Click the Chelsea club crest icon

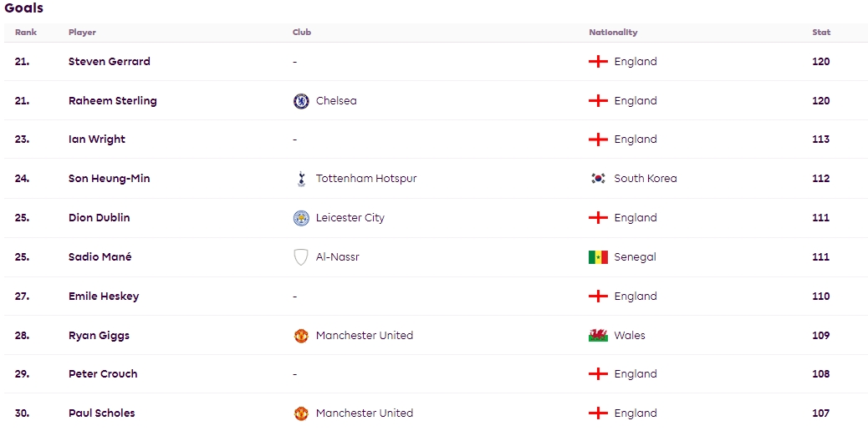coord(301,101)
